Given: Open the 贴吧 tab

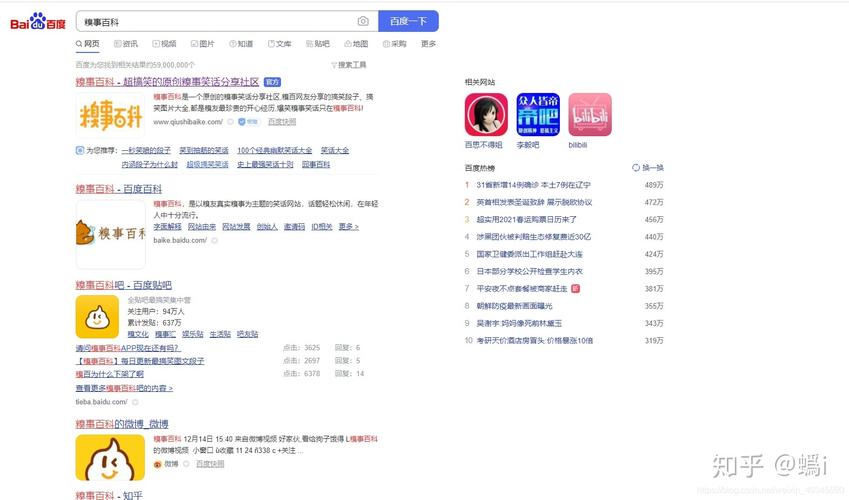Looking at the screenshot, I should [x=318, y=44].
